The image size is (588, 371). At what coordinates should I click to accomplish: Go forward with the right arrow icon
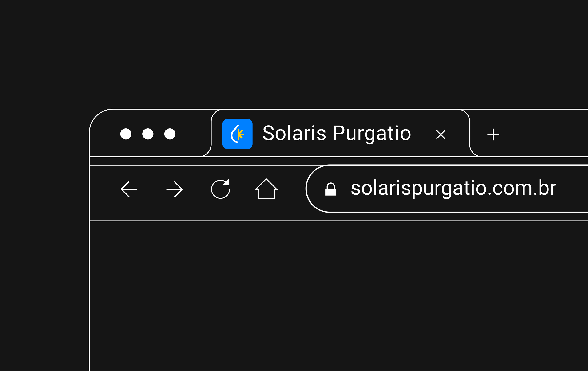click(x=175, y=189)
